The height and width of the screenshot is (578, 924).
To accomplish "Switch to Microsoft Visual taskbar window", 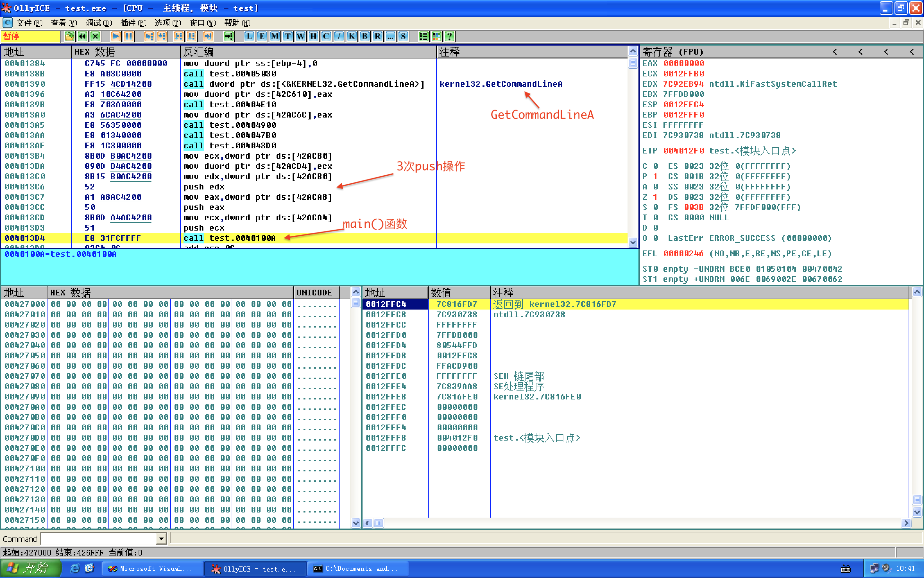I will (153, 569).
